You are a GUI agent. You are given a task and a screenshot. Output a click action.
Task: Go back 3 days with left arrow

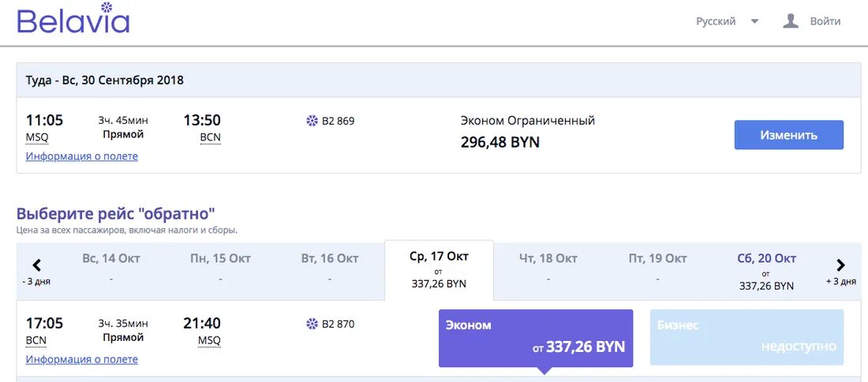pos(36,265)
